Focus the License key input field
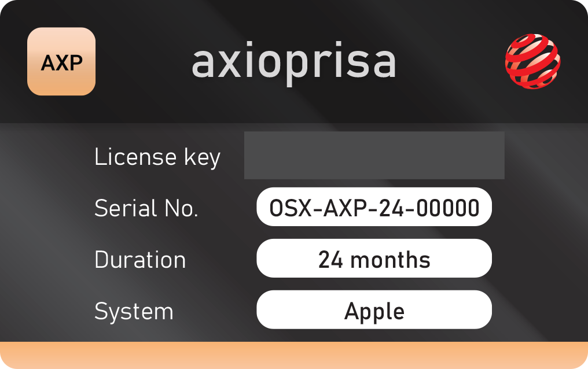The width and height of the screenshot is (588, 369). [374, 155]
